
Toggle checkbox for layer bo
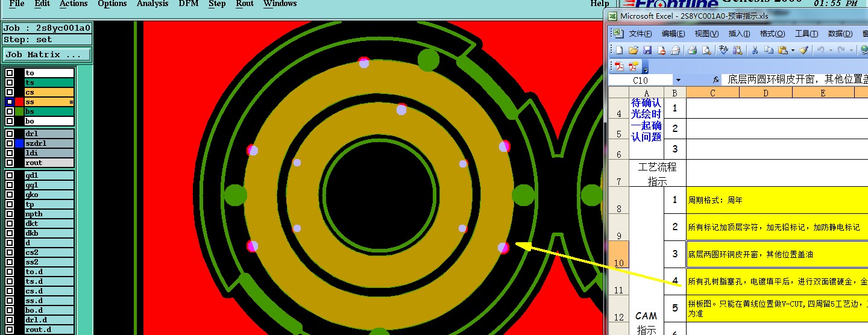coord(10,121)
